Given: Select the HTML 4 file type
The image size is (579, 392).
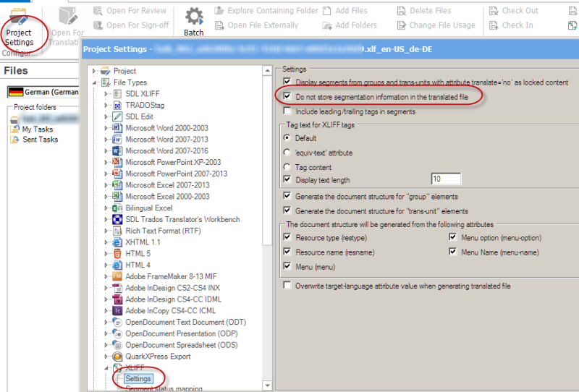Looking at the screenshot, I should [138, 265].
